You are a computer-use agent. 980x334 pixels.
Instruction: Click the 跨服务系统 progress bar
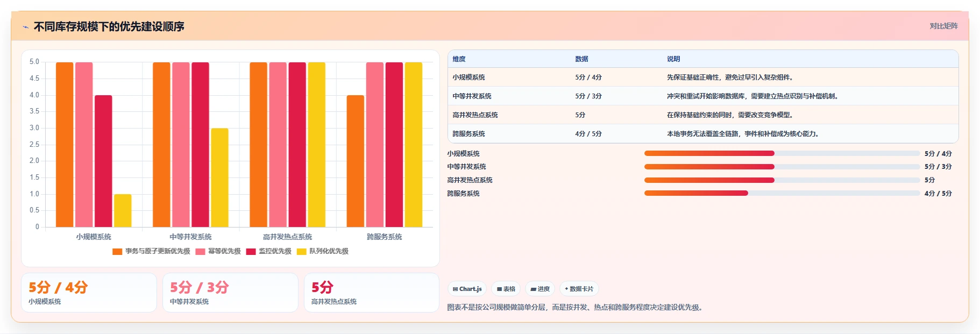[782, 193]
